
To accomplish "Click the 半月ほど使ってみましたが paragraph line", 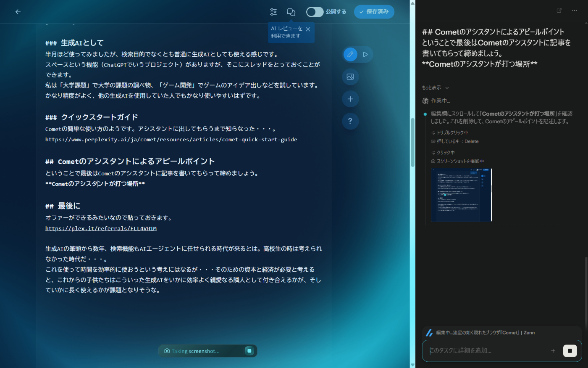I will (x=162, y=54).
